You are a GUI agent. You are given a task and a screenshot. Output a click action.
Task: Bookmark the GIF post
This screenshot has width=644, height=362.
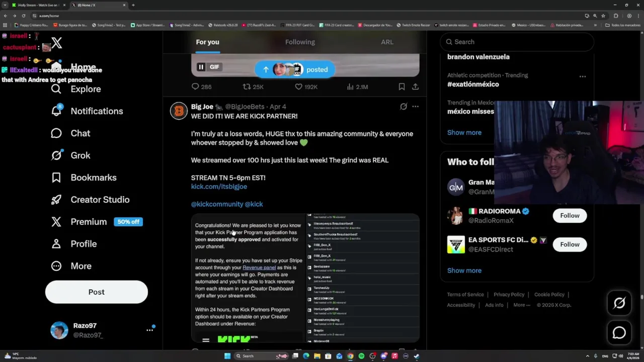tap(401, 87)
